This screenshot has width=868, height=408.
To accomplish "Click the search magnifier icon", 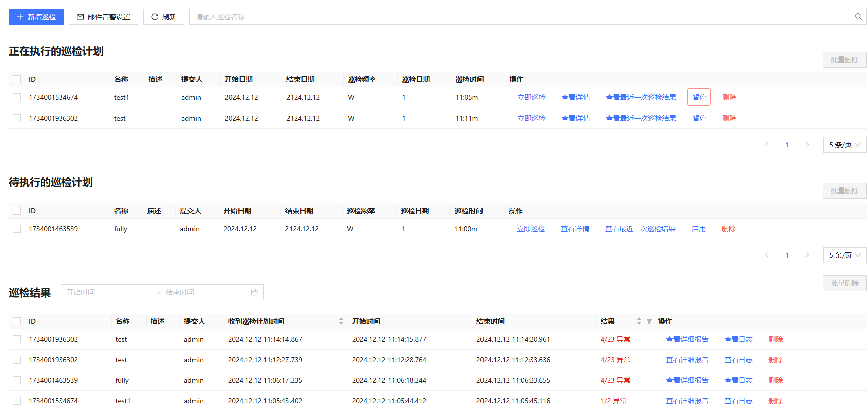I will click(858, 17).
